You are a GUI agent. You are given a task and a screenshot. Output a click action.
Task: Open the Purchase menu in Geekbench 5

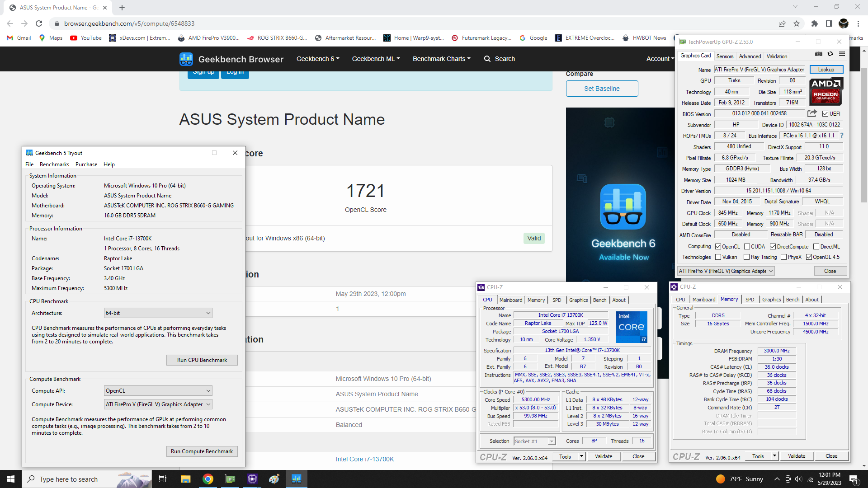(x=86, y=164)
